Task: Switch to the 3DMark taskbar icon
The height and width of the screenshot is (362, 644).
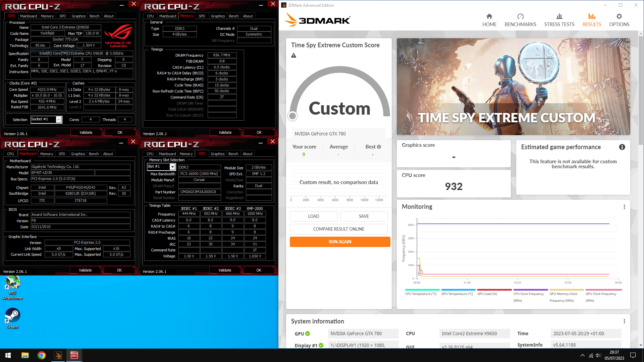Action: point(58,355)
